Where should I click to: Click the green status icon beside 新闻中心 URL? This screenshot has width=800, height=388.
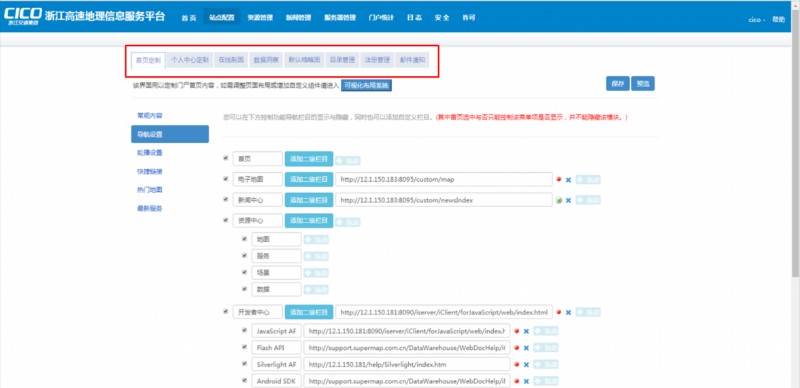(559, 200)
